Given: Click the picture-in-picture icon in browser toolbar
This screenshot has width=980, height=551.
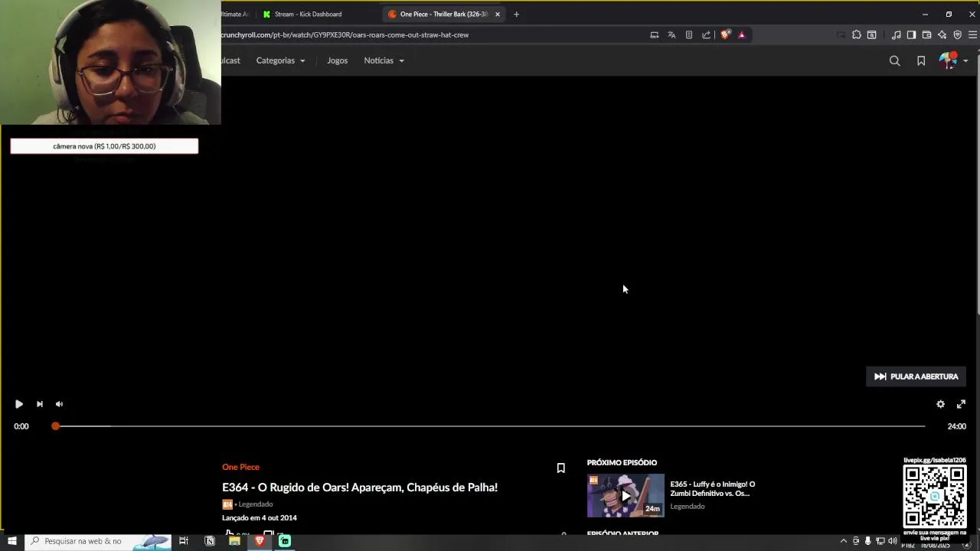Looking at the screenshot, I should 841,34.
